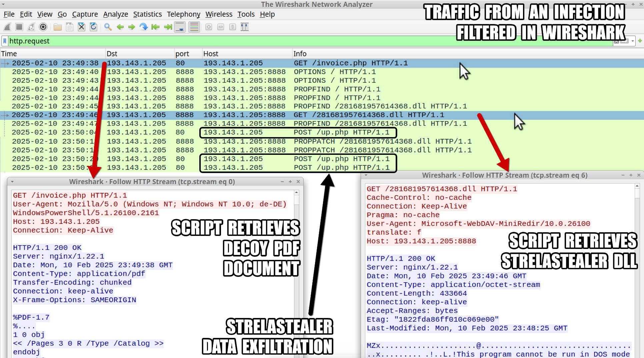
Task: Open the Edit menu
Action: [26, 14]
